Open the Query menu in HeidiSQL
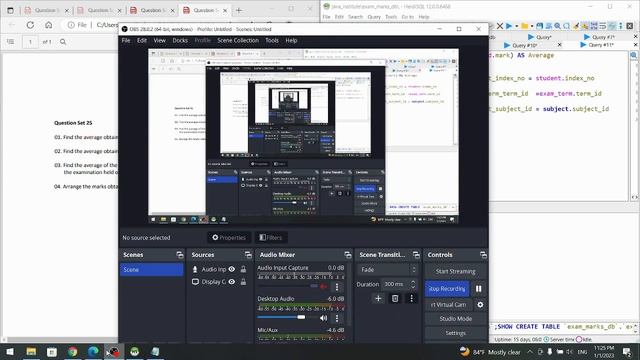This screenshot has width=640, height=360. (x=374, y=17)
